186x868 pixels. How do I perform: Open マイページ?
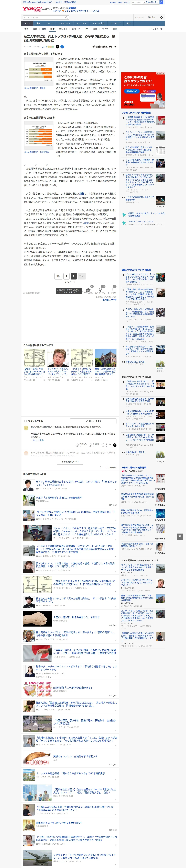139,18
